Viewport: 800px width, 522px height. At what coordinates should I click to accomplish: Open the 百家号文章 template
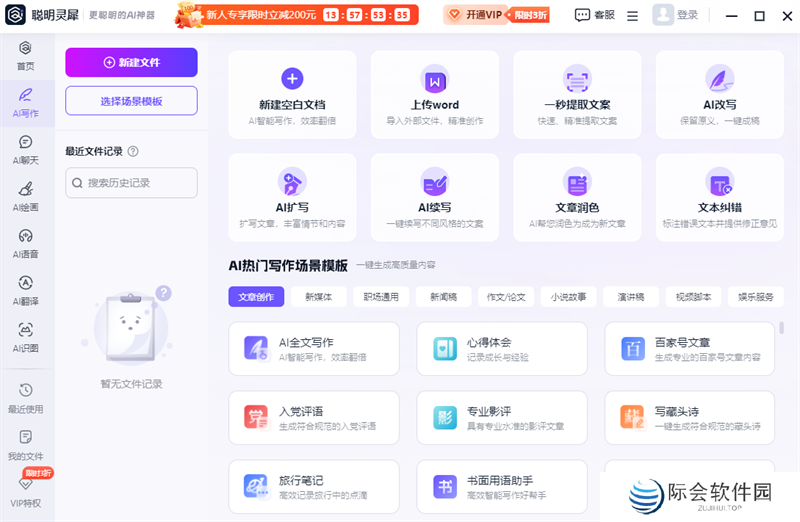[x=690, y=349]
